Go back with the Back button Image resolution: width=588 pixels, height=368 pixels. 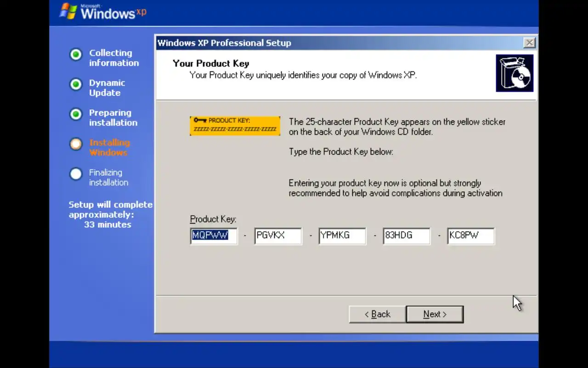click(x=377, y=314)
